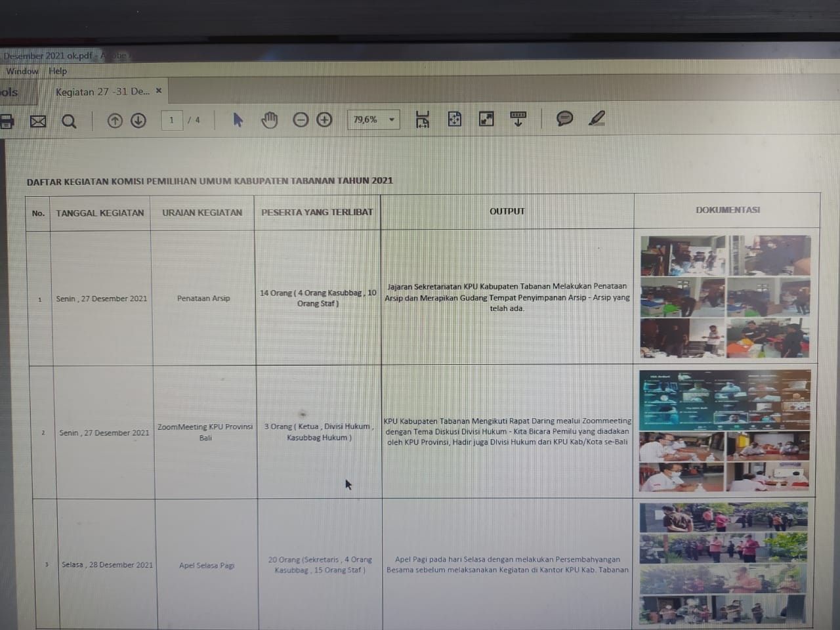Viewport: 840px width, 630px height.
Task: Open the Help menu
Action: pyautogui.click(x=58, y=71)
